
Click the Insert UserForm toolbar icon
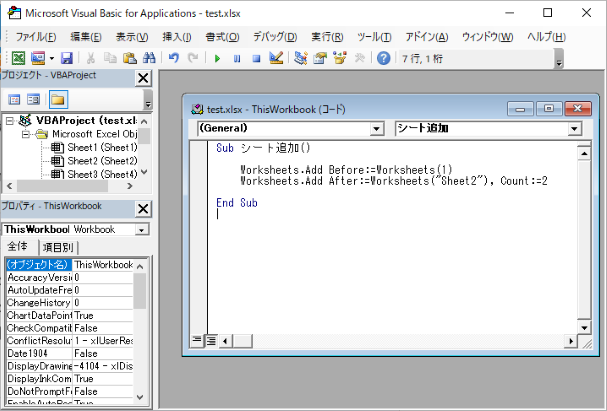(38, 58)
